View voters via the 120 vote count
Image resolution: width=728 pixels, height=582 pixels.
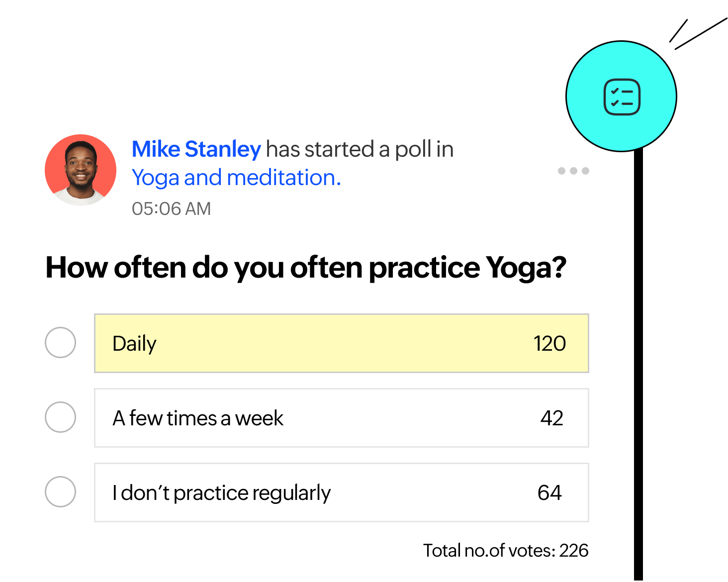click(549, 343)
